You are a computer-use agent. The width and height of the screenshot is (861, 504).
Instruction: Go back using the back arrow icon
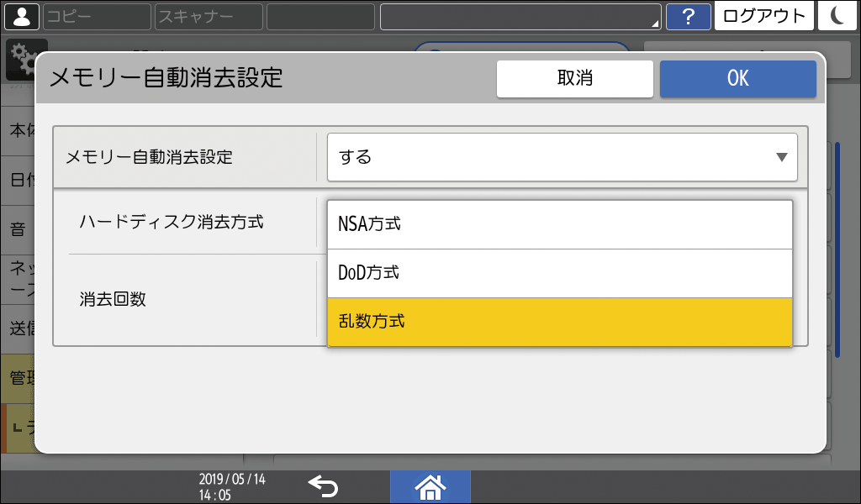(x=325, y=486)
